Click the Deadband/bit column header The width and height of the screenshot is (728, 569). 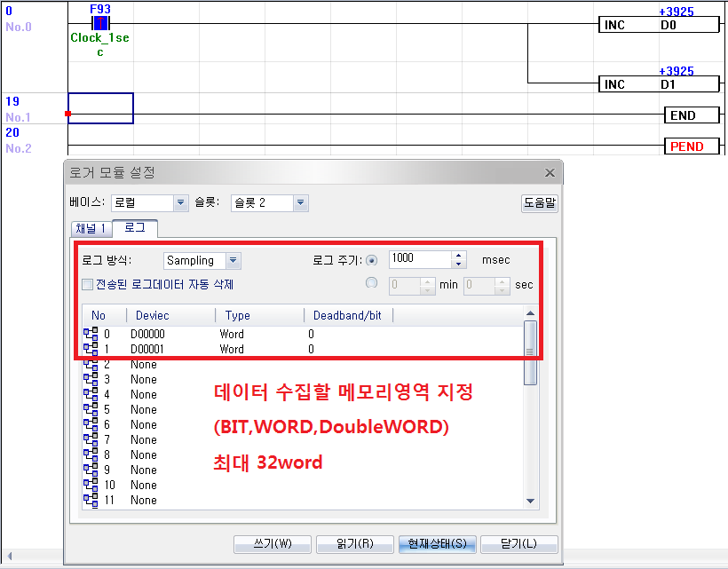pos(347,316)
